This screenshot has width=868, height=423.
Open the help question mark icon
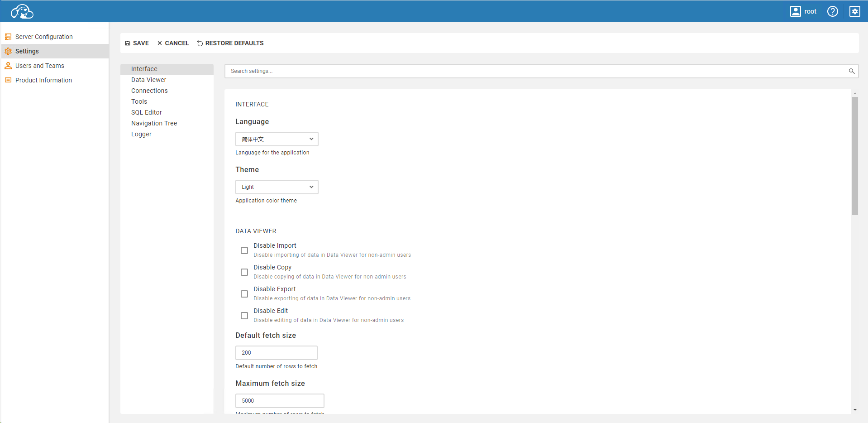tap(832, 11)
